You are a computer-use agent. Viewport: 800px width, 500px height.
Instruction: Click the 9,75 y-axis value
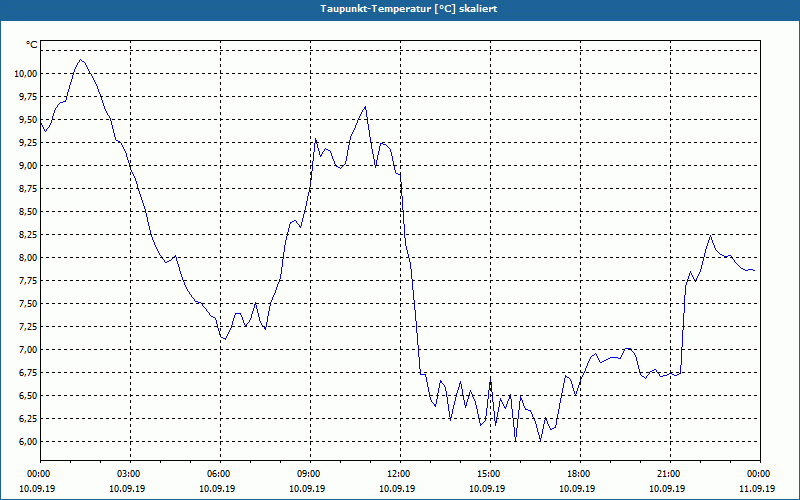click(x=27, y=96)
